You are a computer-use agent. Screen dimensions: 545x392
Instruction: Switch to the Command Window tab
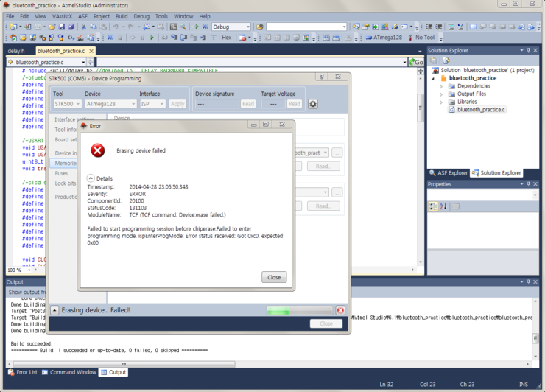click(68, 372)
